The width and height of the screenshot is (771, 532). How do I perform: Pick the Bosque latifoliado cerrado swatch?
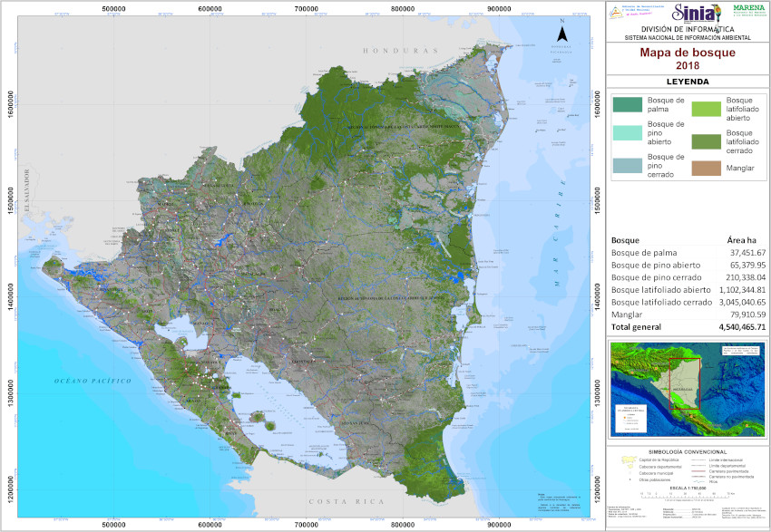tap(707, 140)
